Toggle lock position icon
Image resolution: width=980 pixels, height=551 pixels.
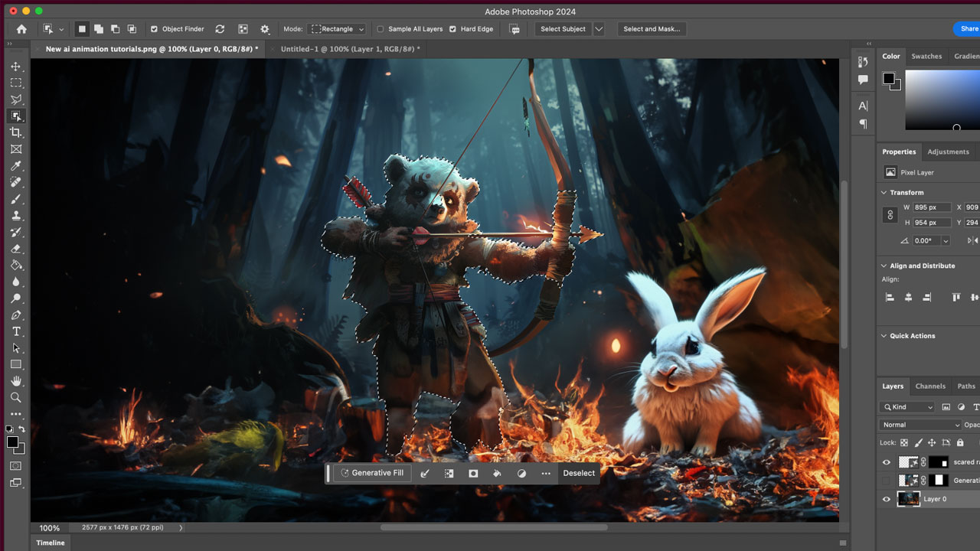[x=932, y=442]
